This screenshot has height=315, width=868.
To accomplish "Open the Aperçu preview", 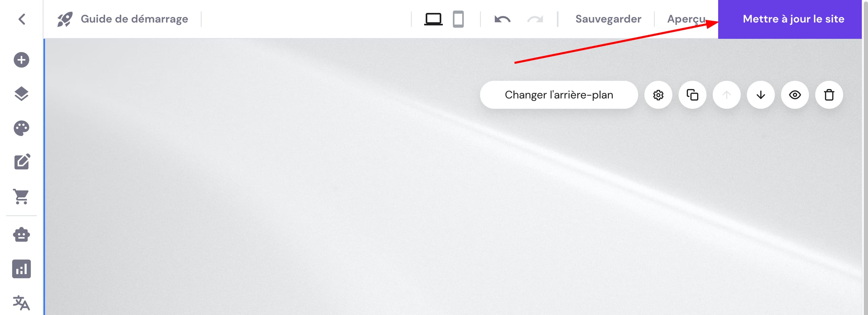I will 686,19.
